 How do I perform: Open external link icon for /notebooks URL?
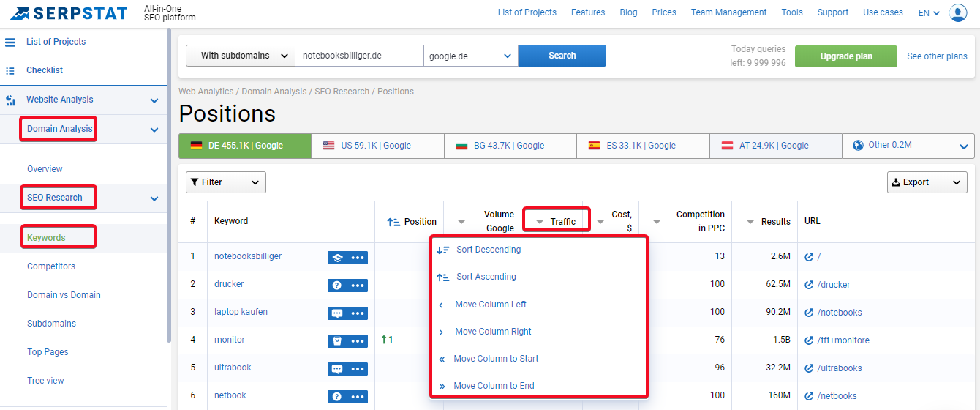(x=809, y=313)
